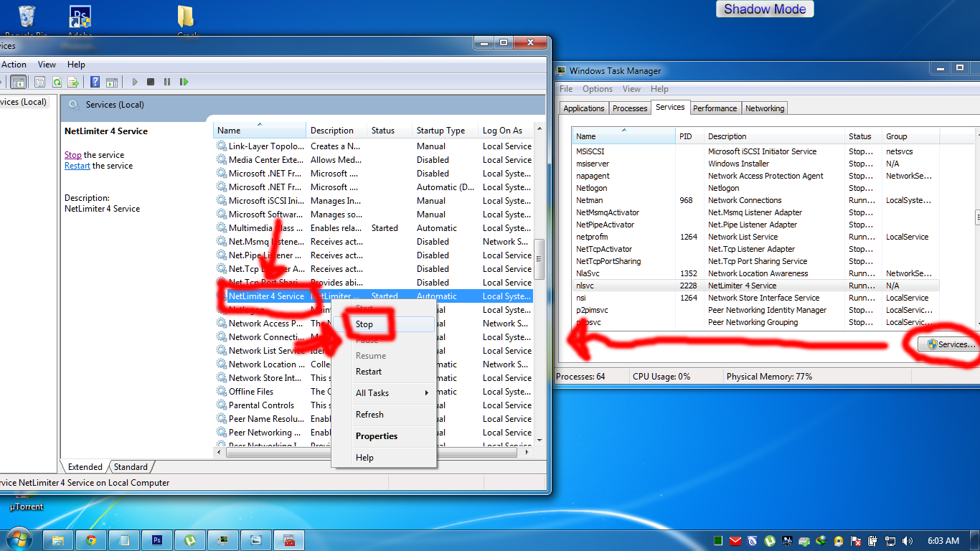This screenshot has height=551, width=980.
Task: Open Photoshop from the taskbar
Action: [x=156, y=540]
